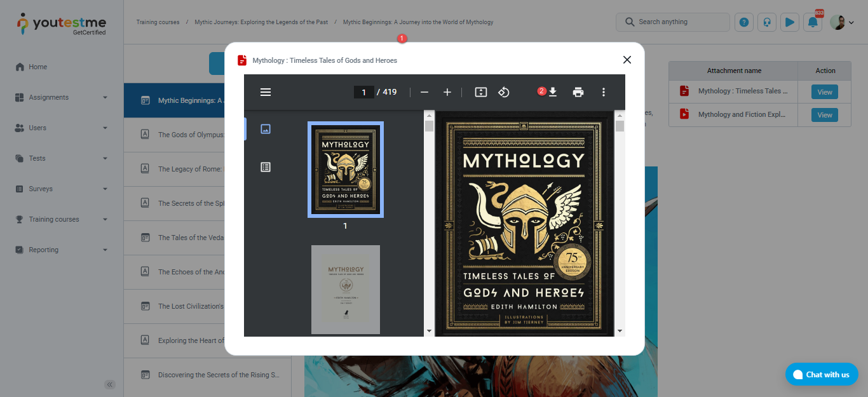The height and width of the screenshot is (397, 868).
Task: Select the page 2 thumbnail
Action: (x=345, y=289)
